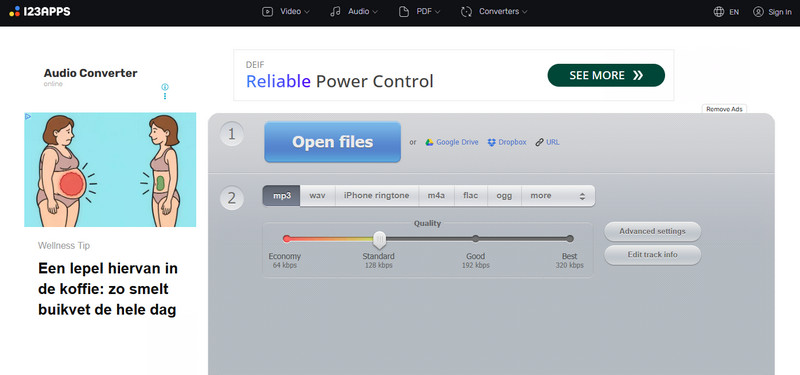Click the Converters circular arrows icon
The height and width of the screenshot is (375, 800).
(466, 12)
